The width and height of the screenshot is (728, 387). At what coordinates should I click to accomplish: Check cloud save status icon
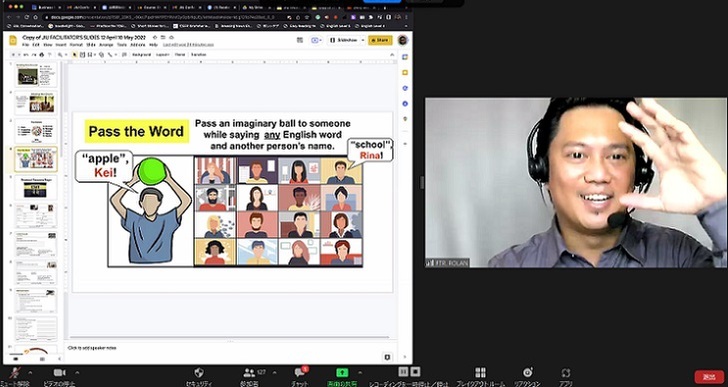click(x=171, y=38)
